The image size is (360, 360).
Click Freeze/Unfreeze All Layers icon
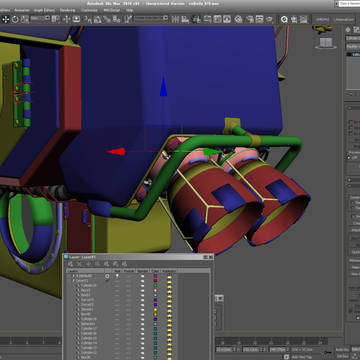click(124, 264)
